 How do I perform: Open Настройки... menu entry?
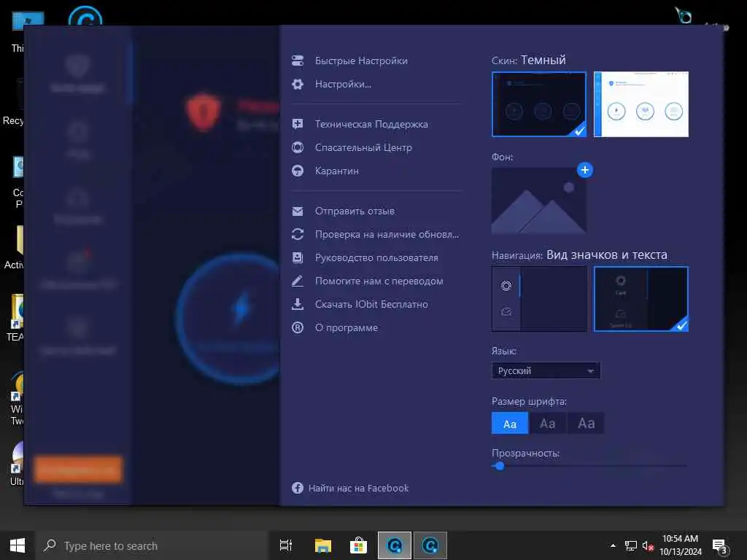[343, 85]
